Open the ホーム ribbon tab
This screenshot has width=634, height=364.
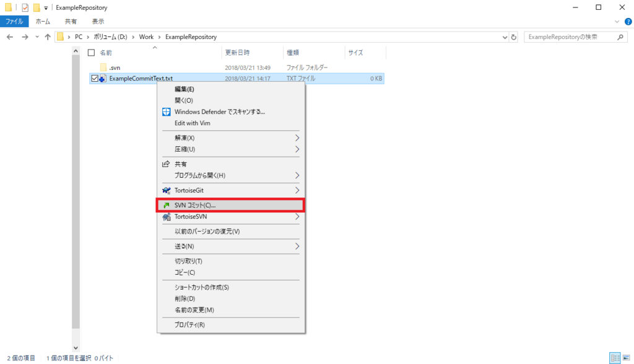(43, 22)
